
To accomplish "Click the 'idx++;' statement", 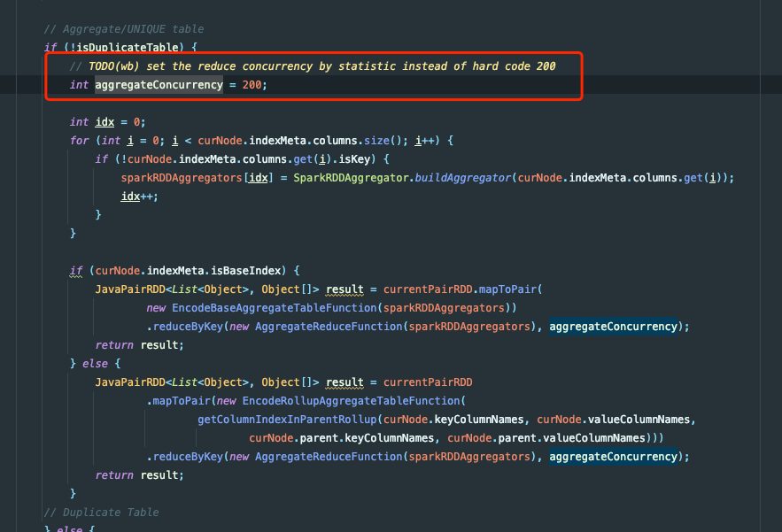I will 140,197.
